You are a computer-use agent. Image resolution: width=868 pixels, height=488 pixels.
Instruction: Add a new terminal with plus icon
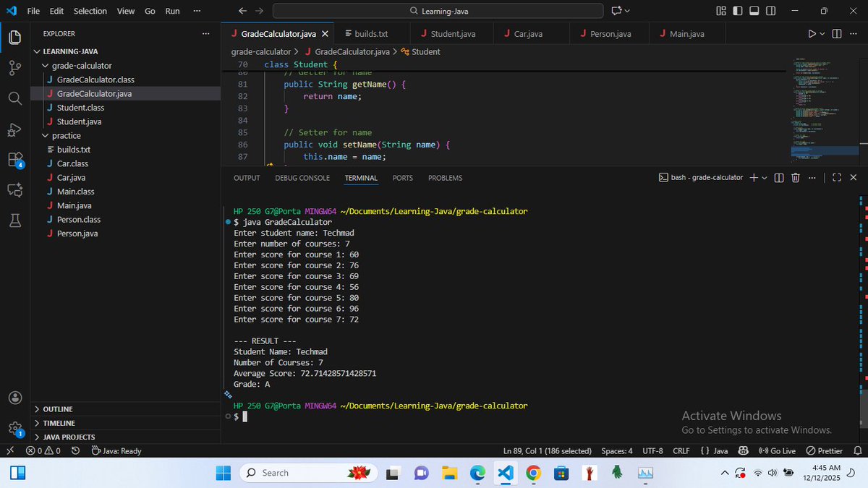(x=753, y=178)
